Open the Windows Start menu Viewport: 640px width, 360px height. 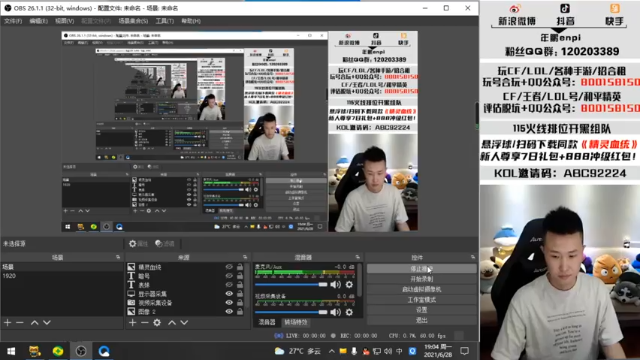(11, 351)
